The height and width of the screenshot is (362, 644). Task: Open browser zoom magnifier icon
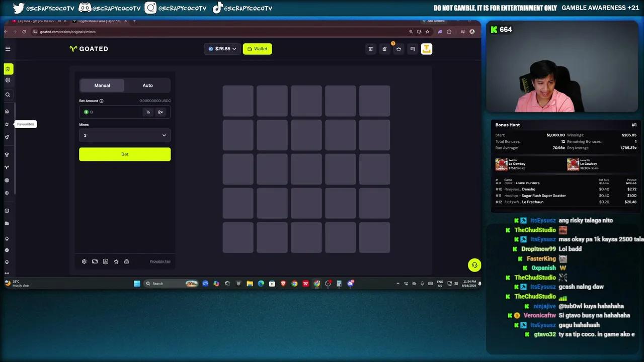[x=411, y=32]
